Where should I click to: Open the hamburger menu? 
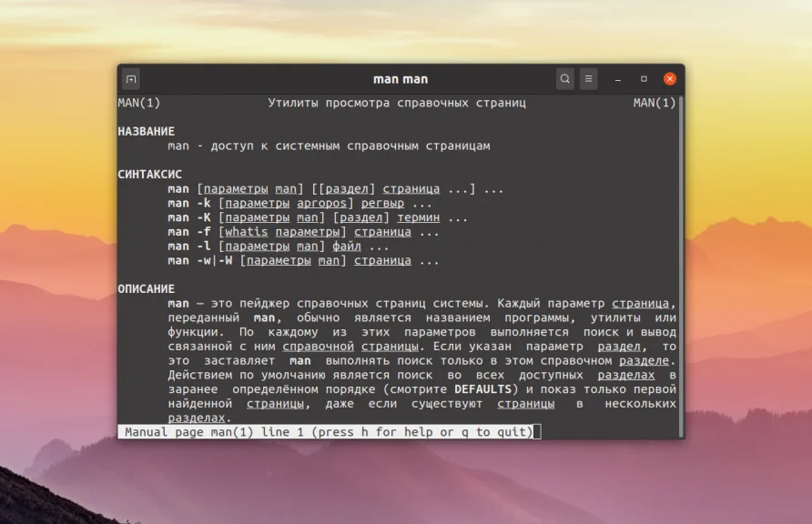(588, 79)
